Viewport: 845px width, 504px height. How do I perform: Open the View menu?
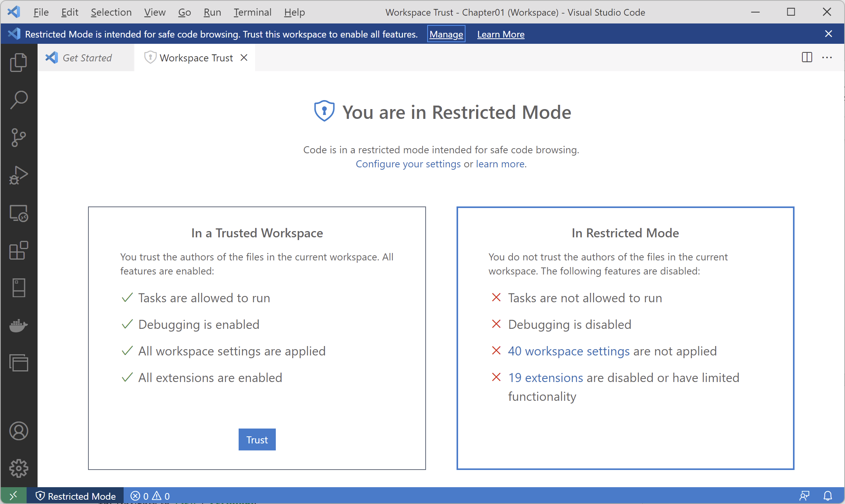click(155, 12)
